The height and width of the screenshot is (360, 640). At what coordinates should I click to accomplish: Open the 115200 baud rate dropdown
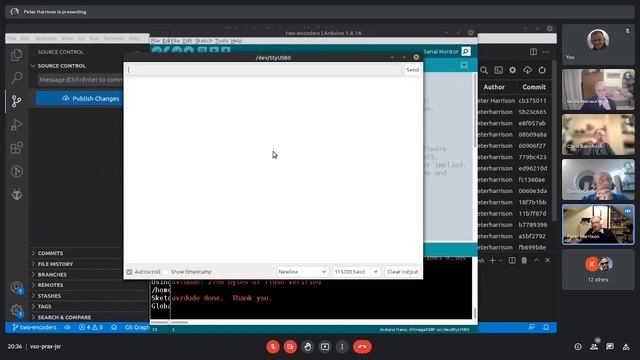(356, 272)
